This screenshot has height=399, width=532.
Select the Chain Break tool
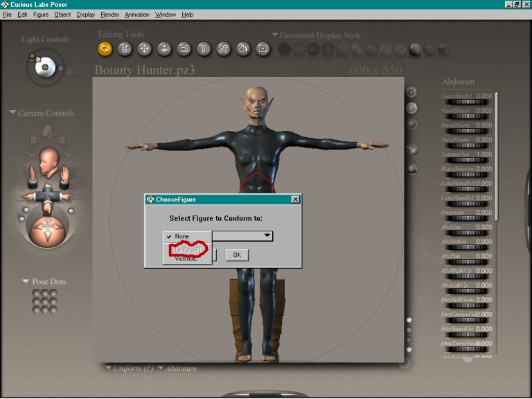(x=223, y=49)
